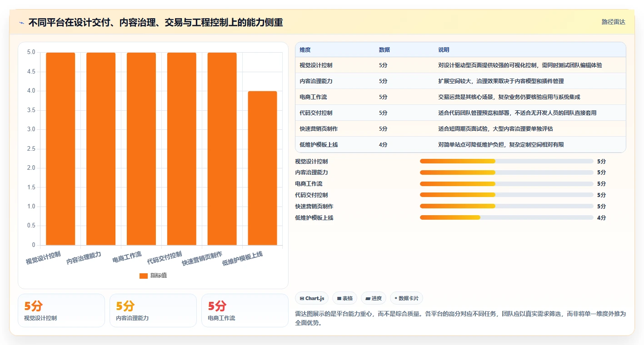This screenshot has height=345, width=644.
Task: Click the 视觉设计控制 bar in the chart
Action: (x=60, y=149)
